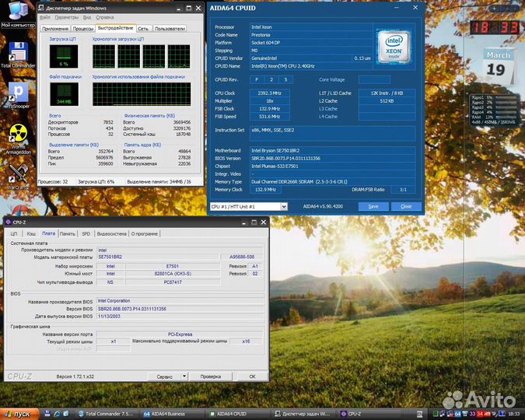Click the Multiplier value 18x
Viewport: 525px width, 420px height.
(270, 101)
